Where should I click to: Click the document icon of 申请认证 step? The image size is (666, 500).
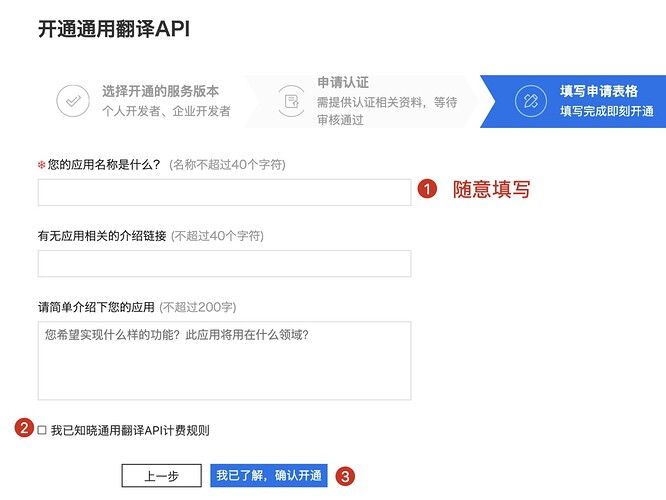coord(291,101)
